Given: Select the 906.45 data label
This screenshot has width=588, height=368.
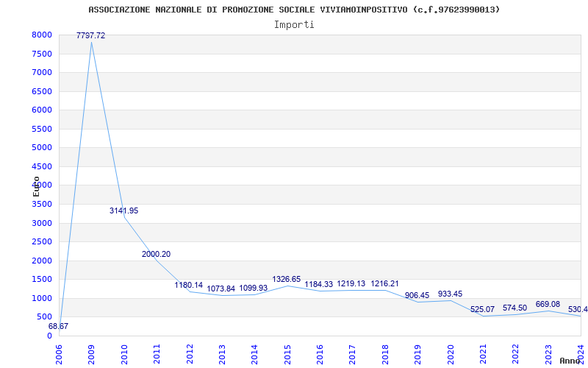Looking at the screenshot, I should coord(417,296).
